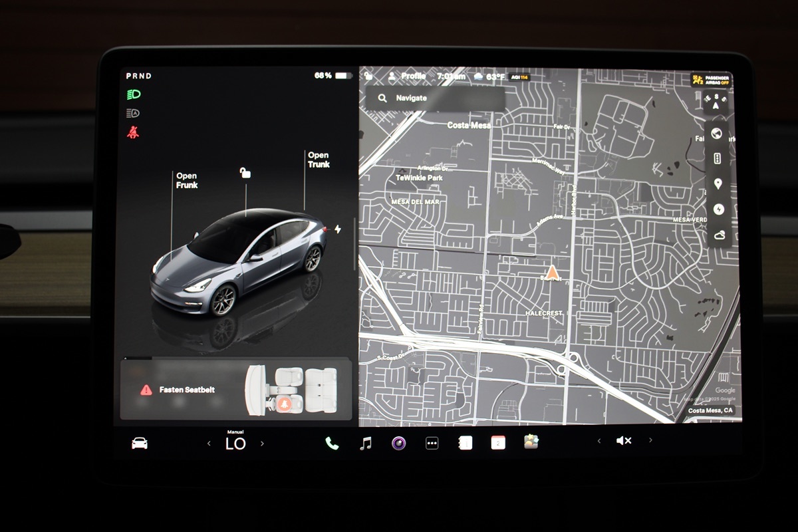Open the Profile menu
This screenshot has width=798, height=532.
point(408,76)
